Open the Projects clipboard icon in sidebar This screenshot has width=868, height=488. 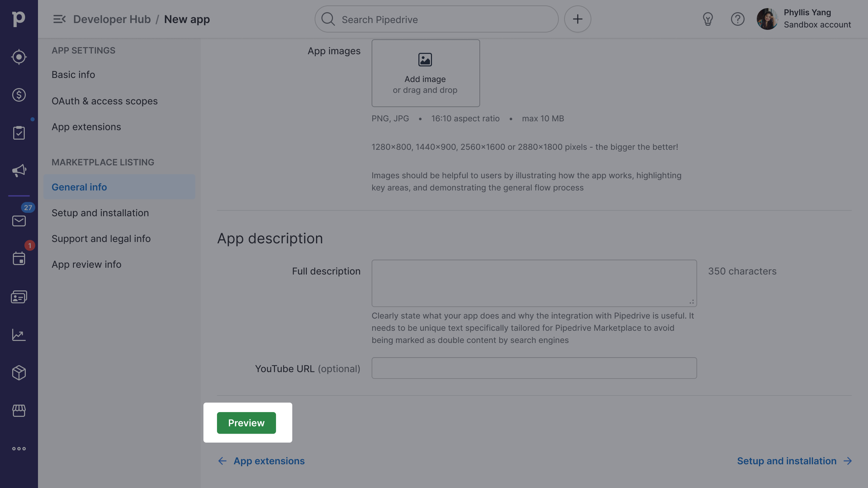[19, 133]
